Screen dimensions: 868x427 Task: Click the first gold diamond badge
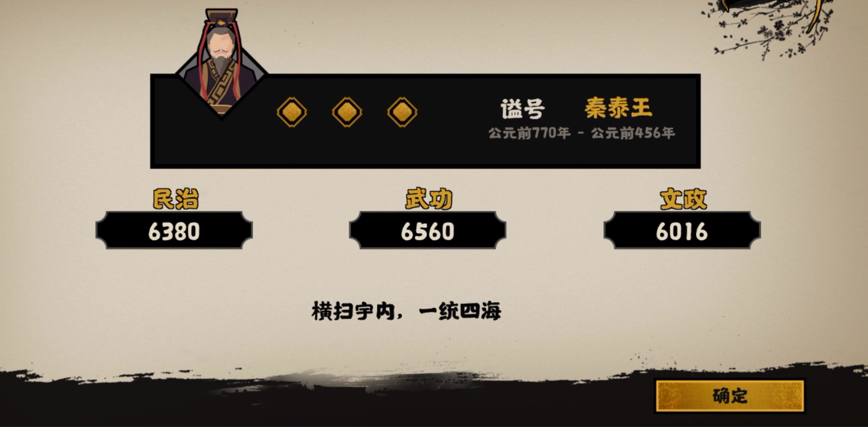tap(292, 112)
